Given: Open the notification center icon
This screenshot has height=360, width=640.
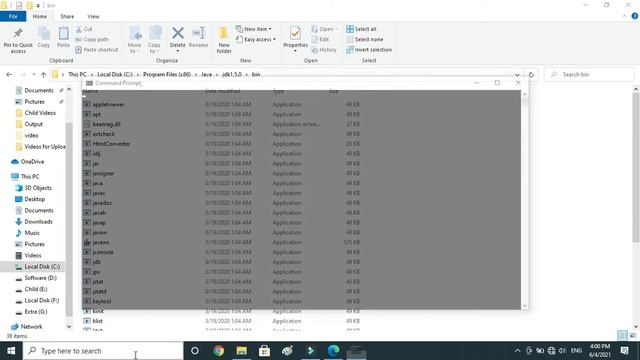Looking at the screenshot, I should point(624,351).
